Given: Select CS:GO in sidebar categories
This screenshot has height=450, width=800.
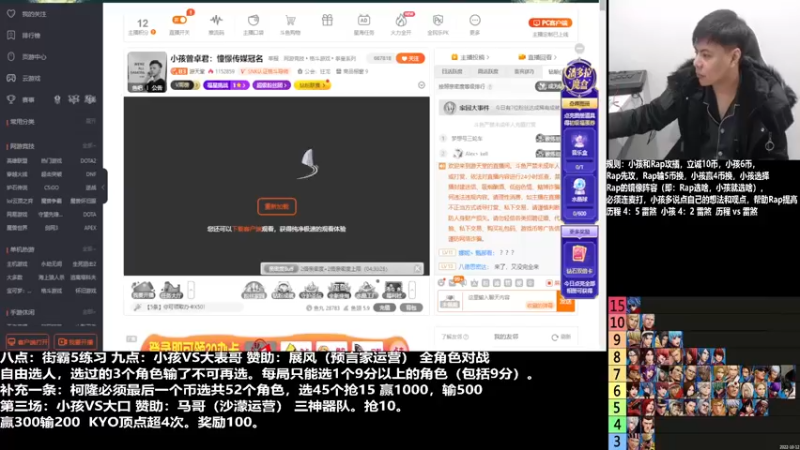Looking at the screenshot, I should click(51, 188).
